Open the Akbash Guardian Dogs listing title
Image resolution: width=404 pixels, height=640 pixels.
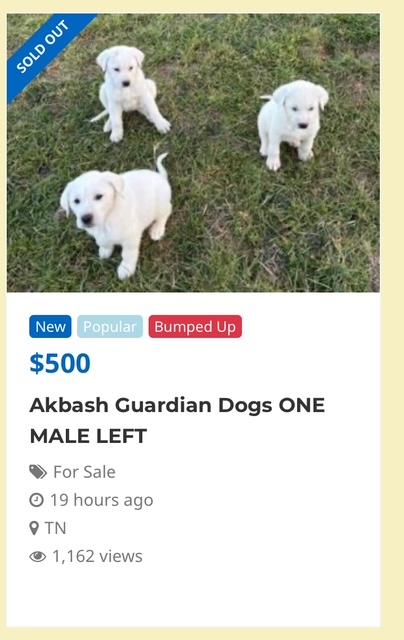(x=177, y=420)
